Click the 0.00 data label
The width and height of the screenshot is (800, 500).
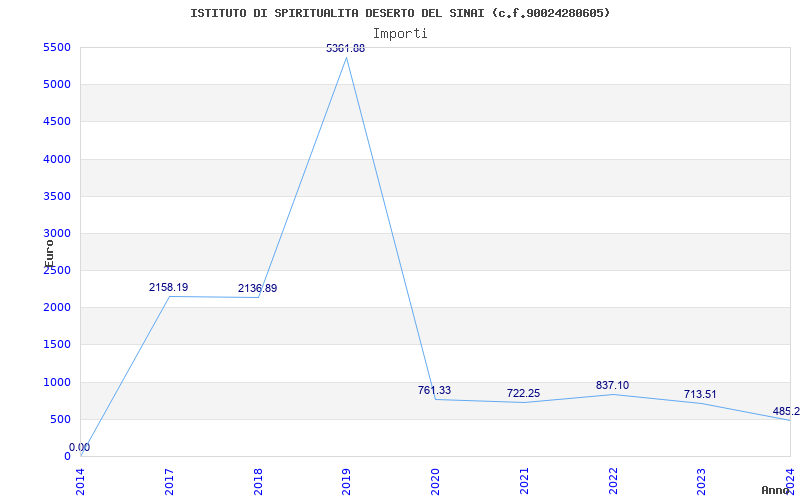pyautogui.click(x=80, y=447)
